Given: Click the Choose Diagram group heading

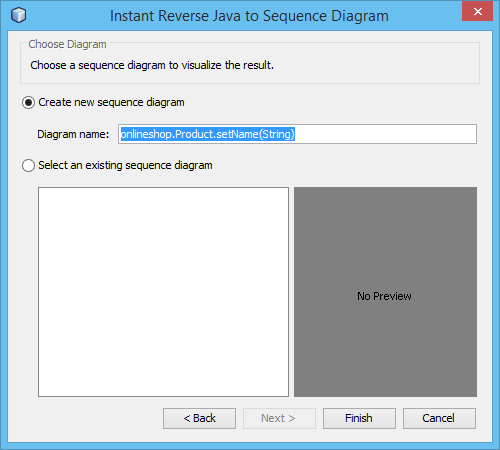Looking at the screenshot, I should coord(67,44).
